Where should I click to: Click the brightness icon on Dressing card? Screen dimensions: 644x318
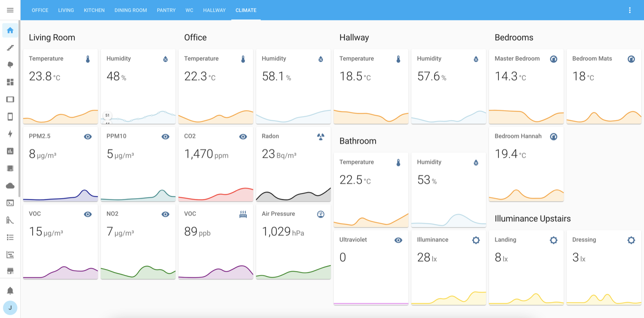pos(631,240)
